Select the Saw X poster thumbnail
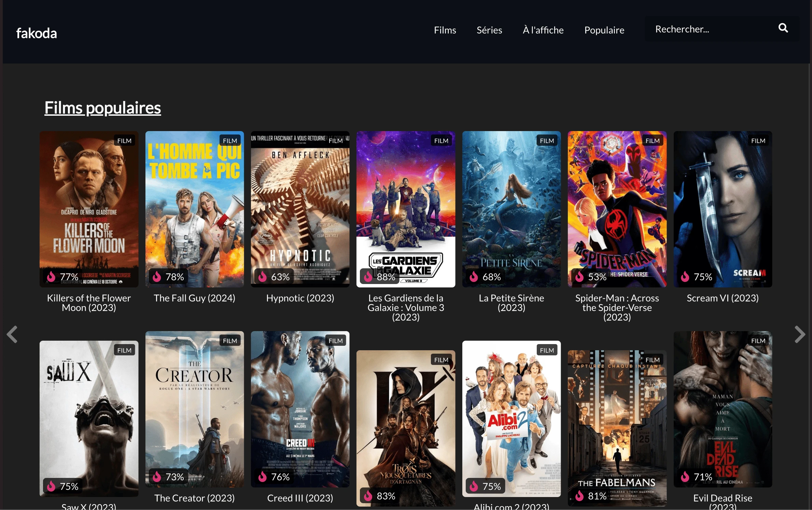Image resolution: width=812 pixels, height=510 pixels. pyautogui.click(x=89, y=419)
